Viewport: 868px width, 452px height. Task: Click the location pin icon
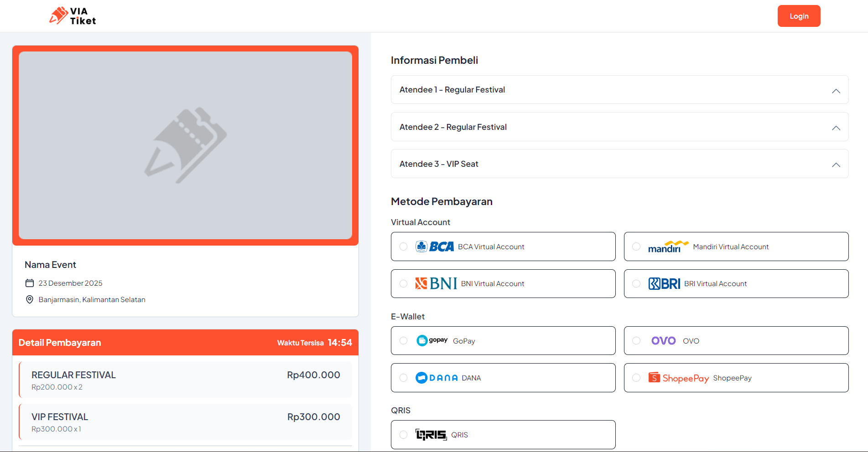click(30, 299)
